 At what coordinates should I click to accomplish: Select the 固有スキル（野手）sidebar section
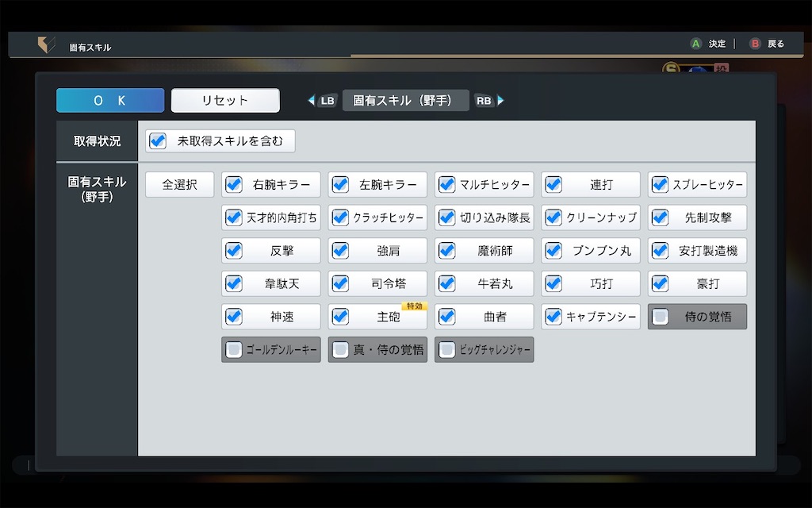[95, 189]
